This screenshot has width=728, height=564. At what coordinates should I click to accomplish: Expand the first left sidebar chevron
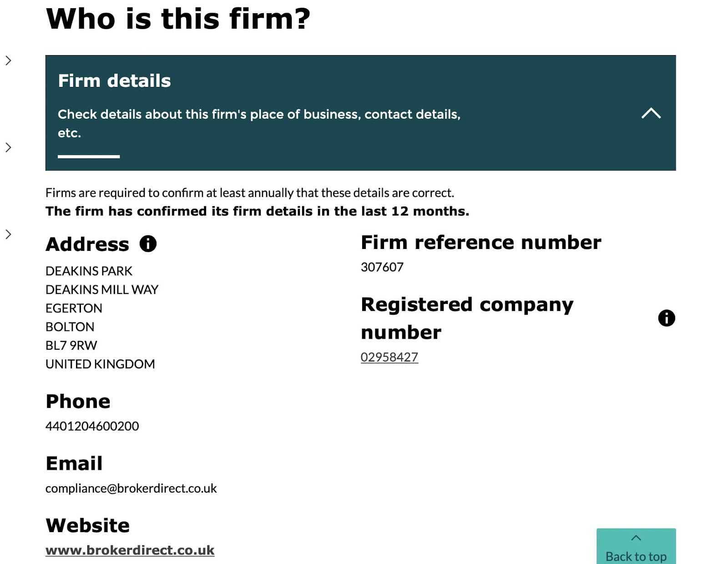click(x=8, y=61)
